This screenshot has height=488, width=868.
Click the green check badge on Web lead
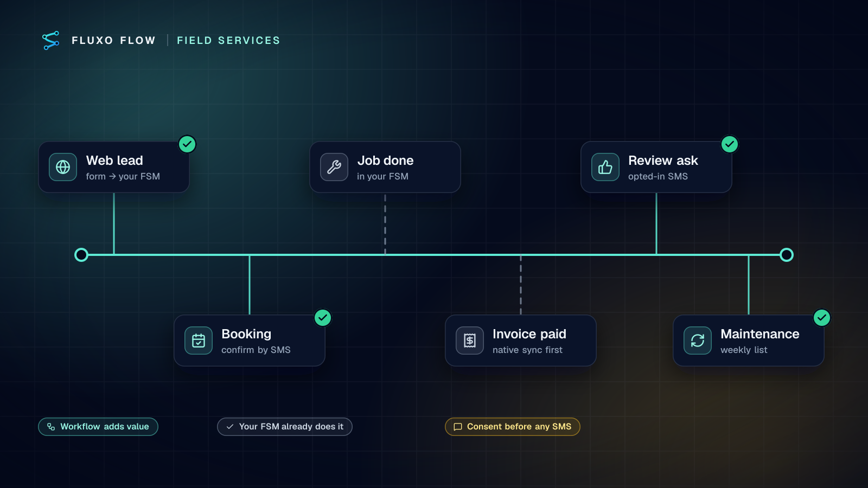point(187,144)
